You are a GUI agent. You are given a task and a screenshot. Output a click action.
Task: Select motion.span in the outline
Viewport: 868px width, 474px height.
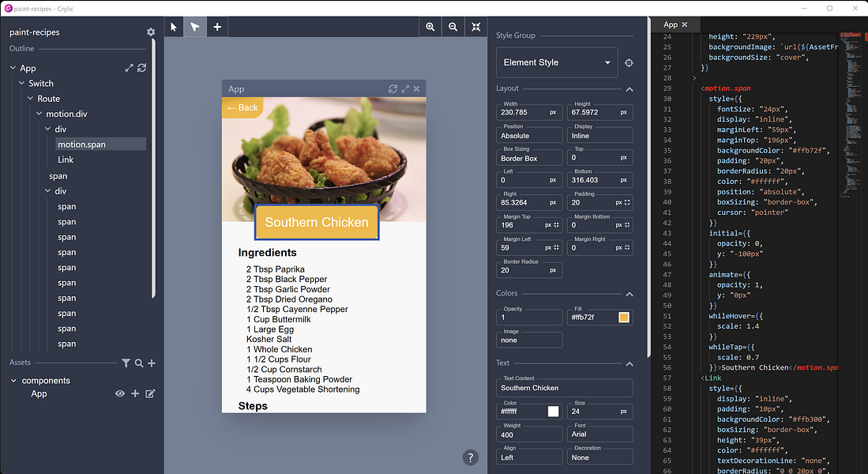[101, 144]
